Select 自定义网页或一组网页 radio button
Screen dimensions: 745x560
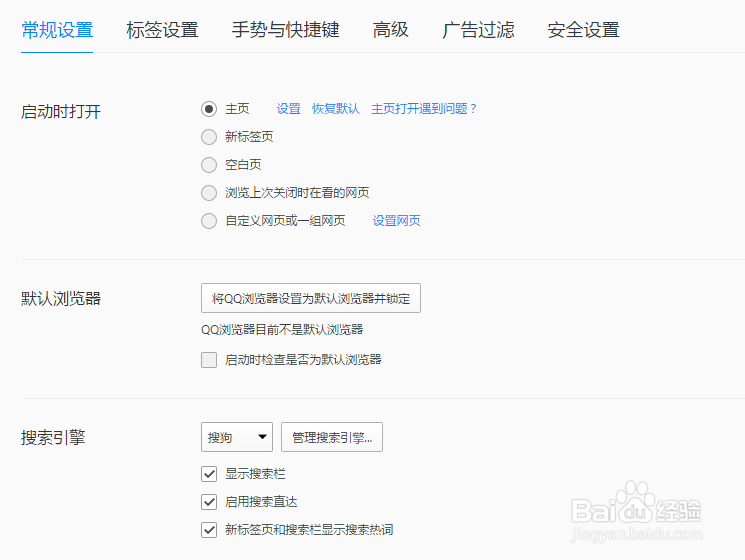209,221
